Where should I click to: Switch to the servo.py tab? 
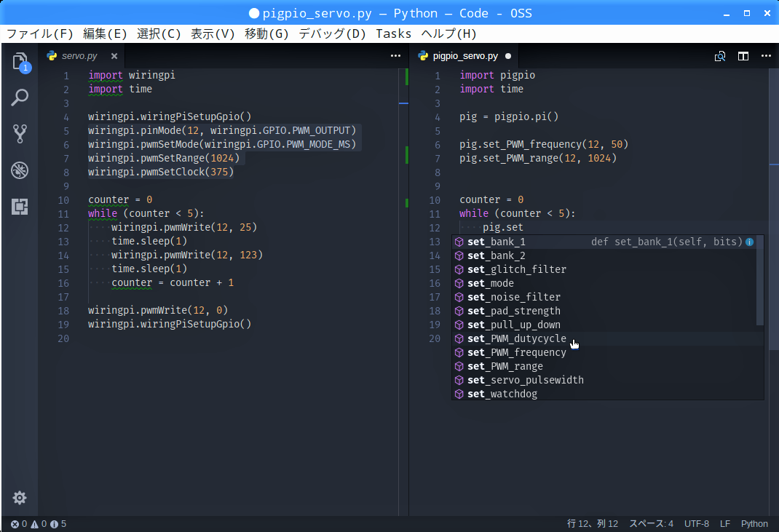click(79, 56)
